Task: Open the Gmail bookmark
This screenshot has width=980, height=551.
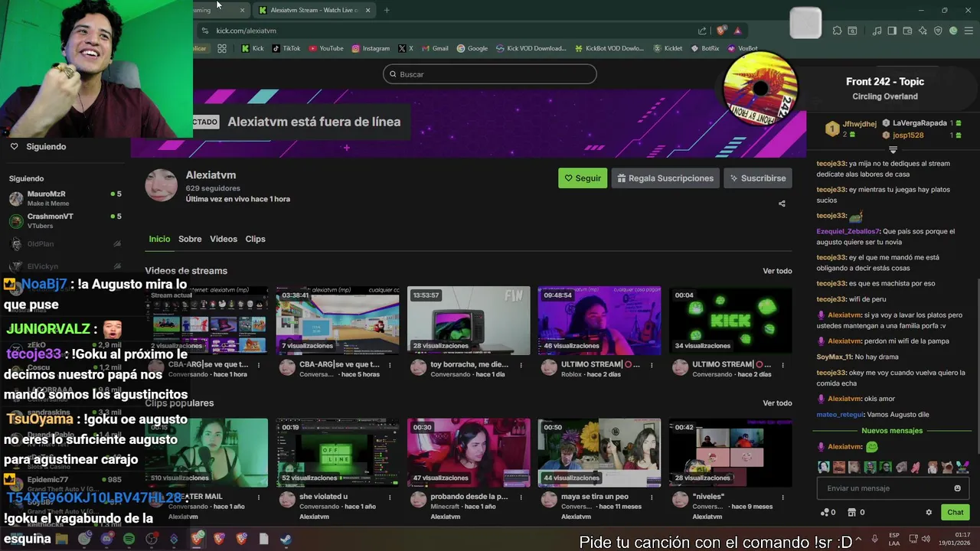Action: 435,48
